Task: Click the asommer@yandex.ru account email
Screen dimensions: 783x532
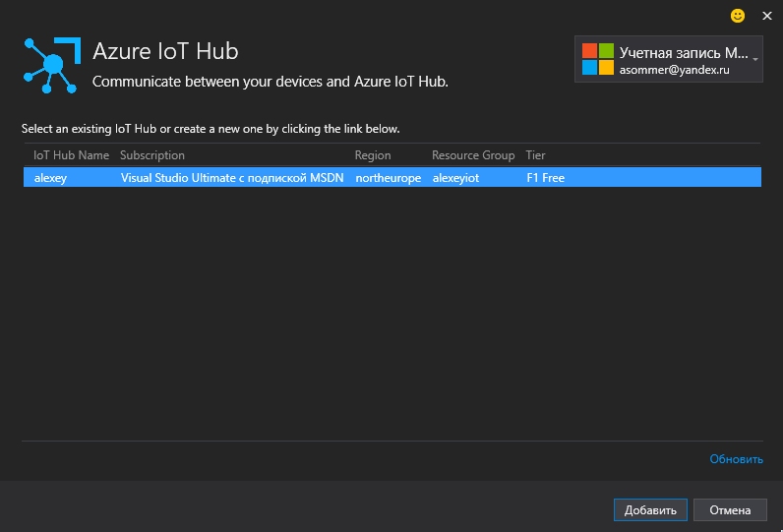Action: (x=674, y=70)
